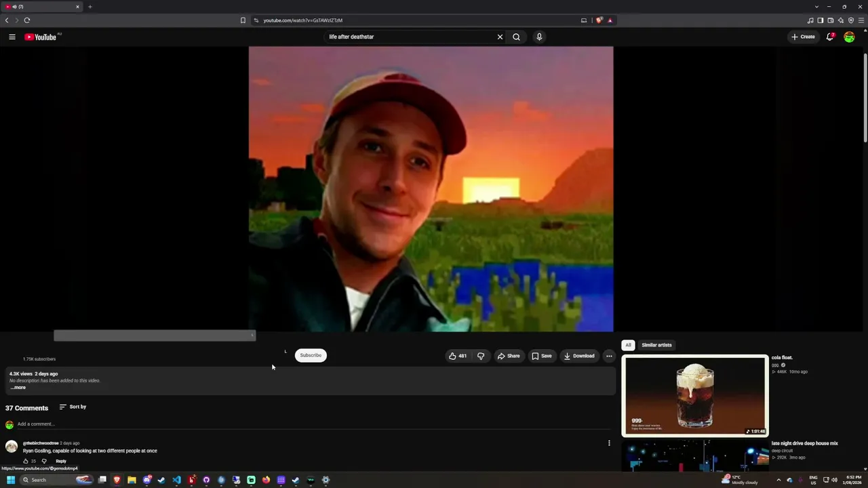Screen dimensions: 868x488
Task: Open the volume control in system tray
Action: 834,480
